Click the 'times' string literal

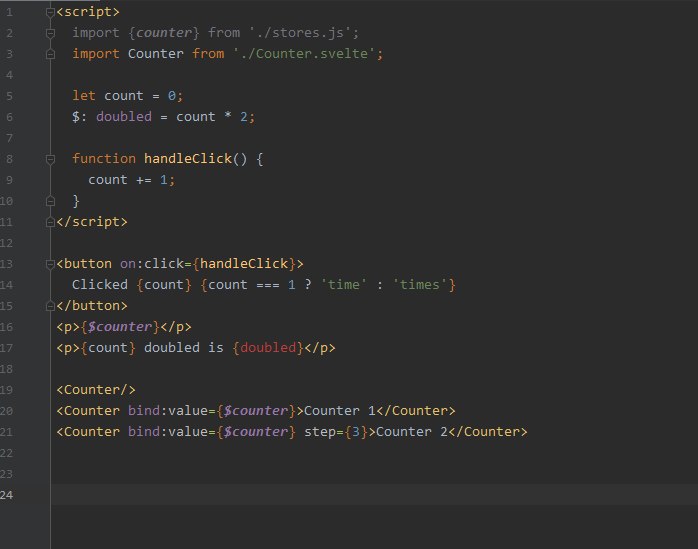(419, 285)
